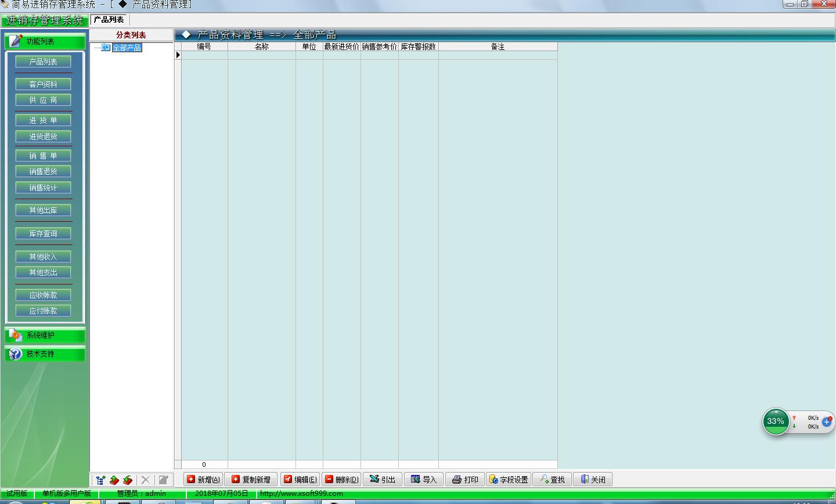836x504 pixels.
Task: Open 销售单 sales order
Action: coord(44,156)
